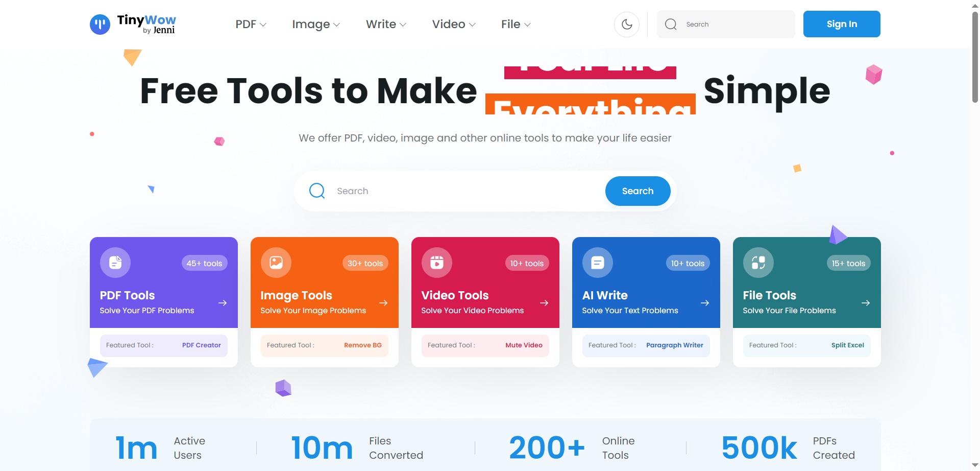Image resolution: width=980 pixels, height=471 pixels.
Task: Click the '1m' Active Users statistic
Action: pyautogui.click(x=136, y=448)
